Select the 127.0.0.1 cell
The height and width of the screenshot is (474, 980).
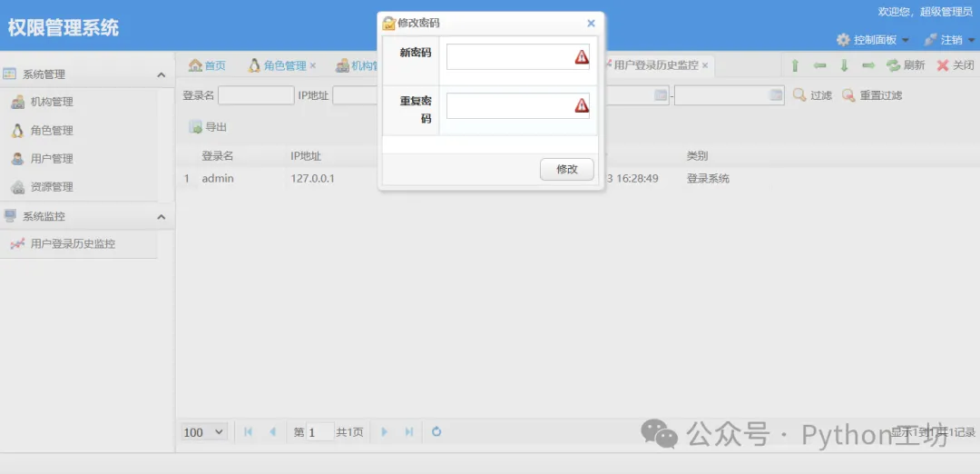tap(312, 178)
